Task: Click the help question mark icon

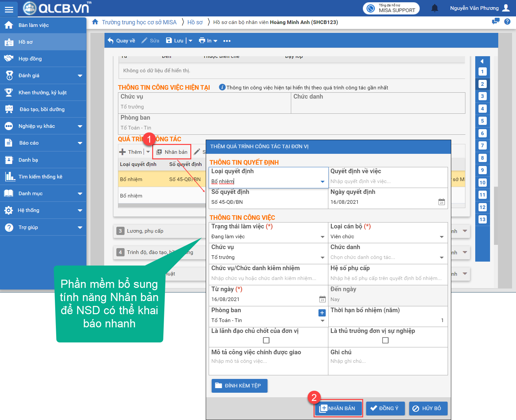Action: pyautogui.click(x=507, y=22)
